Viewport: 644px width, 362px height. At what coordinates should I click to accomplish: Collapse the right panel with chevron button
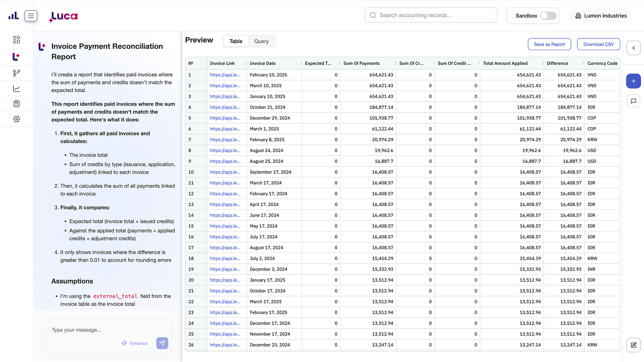coord(633,48)
